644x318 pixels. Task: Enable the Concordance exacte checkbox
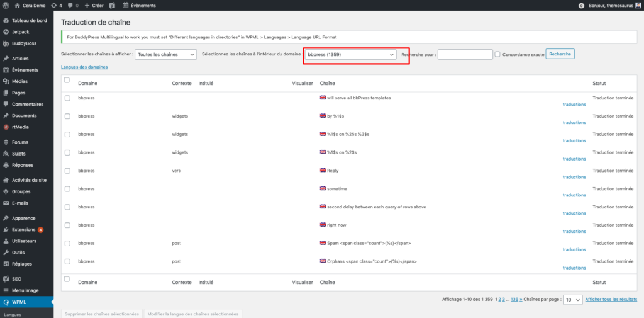tap(497, 54)
